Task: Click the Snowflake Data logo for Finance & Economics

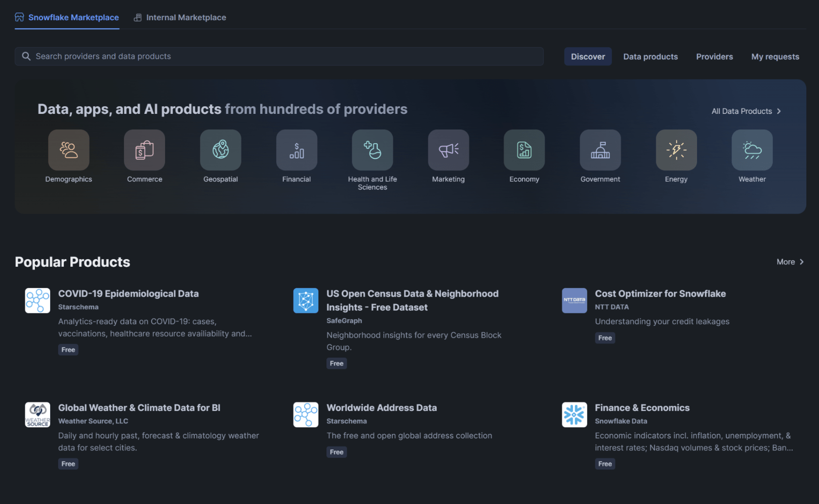Action: [575, 415]
